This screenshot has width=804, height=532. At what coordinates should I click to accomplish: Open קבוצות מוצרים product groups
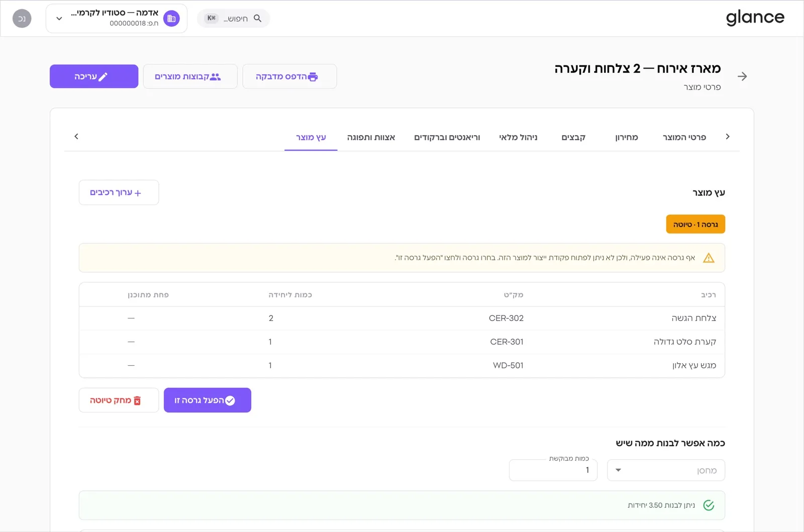[x=190, y=76]
